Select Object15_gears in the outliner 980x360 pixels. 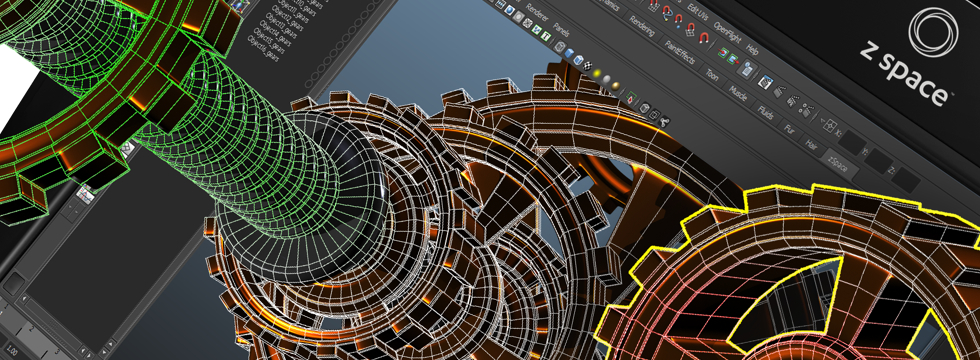click(270, 41)
